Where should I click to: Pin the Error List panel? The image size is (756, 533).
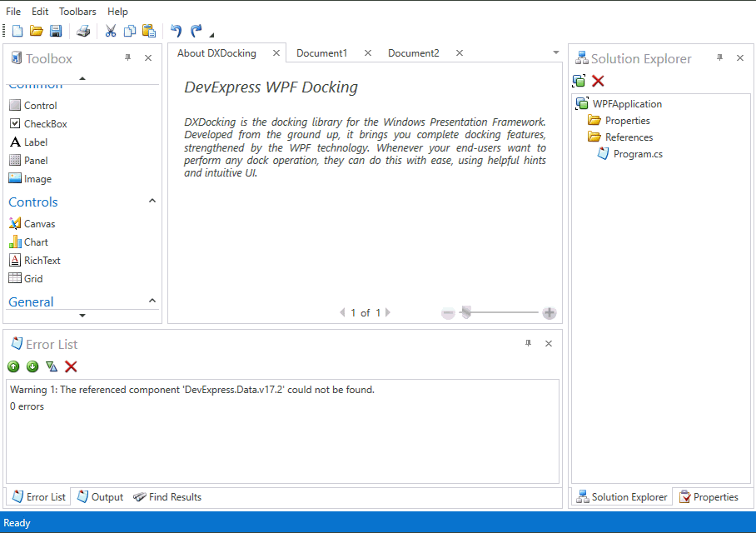[x=529, y=343]
